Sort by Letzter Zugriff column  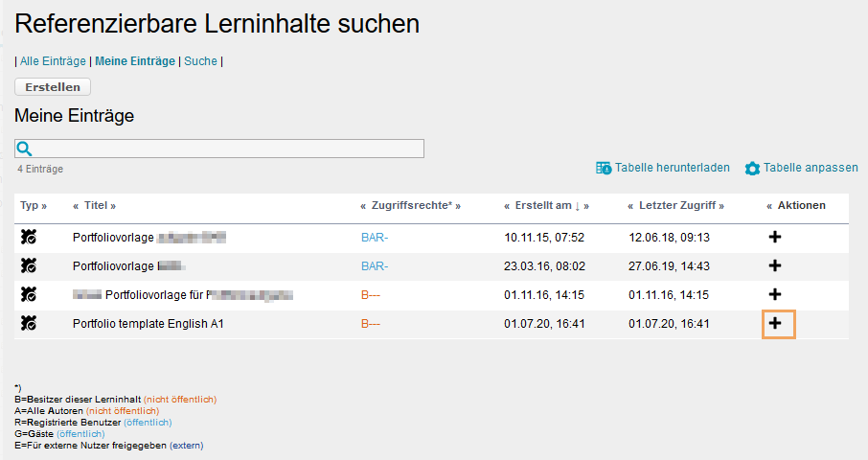pos(675,205)
